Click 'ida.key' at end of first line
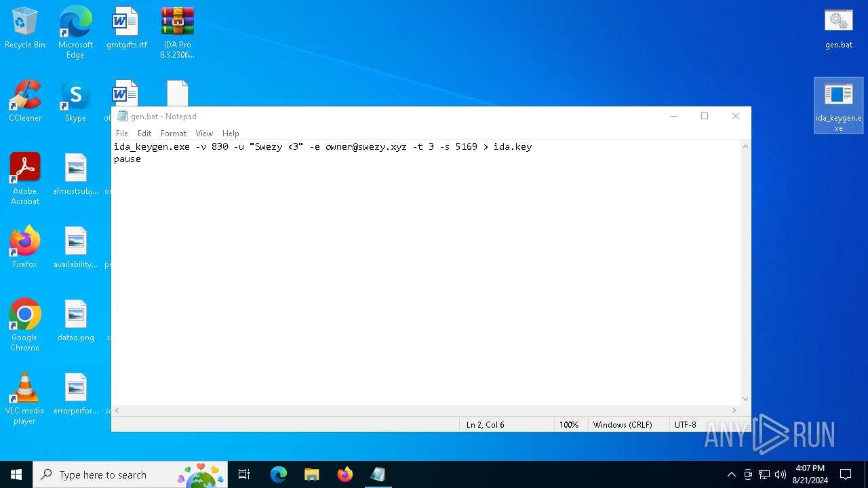This screenshot has width=868, height=488. 513,147
